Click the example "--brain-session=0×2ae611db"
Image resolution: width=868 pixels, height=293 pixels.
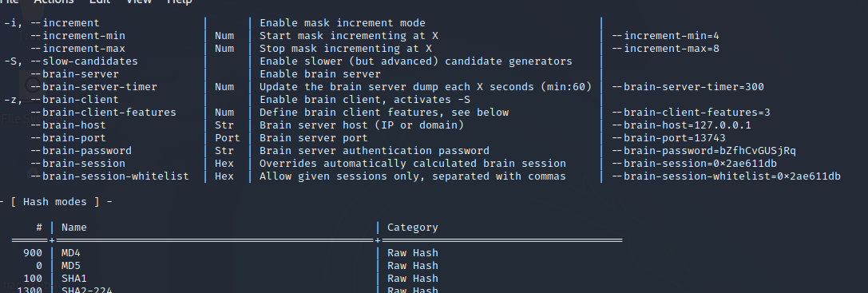point(694,164)
